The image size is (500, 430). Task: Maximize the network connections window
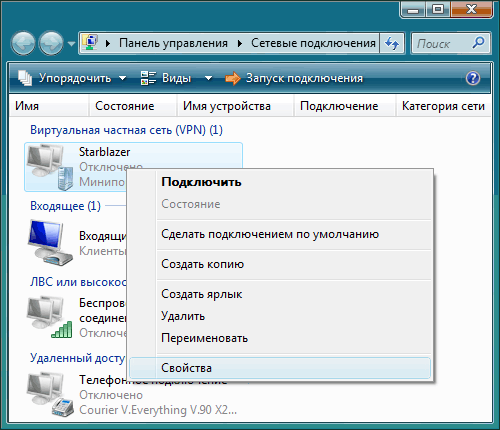(438, 9)
